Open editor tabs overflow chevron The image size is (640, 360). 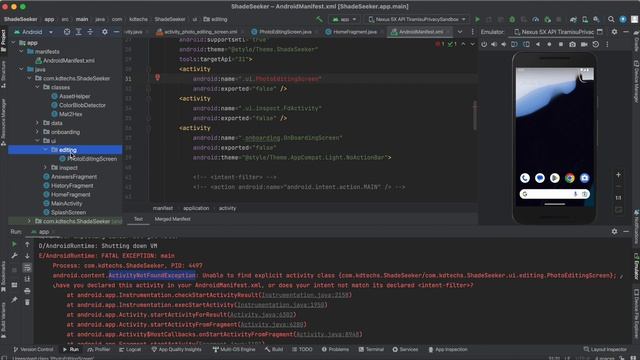[460, 31]
